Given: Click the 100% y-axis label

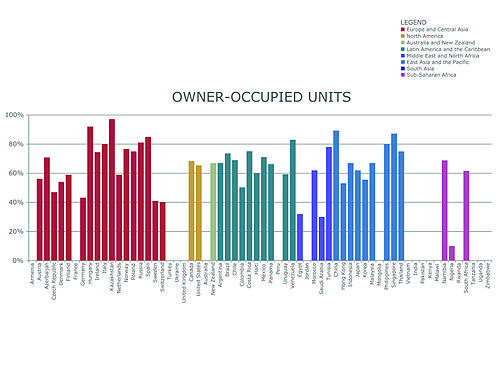Looking at the screenshot, I should click(x=14, y=115).
